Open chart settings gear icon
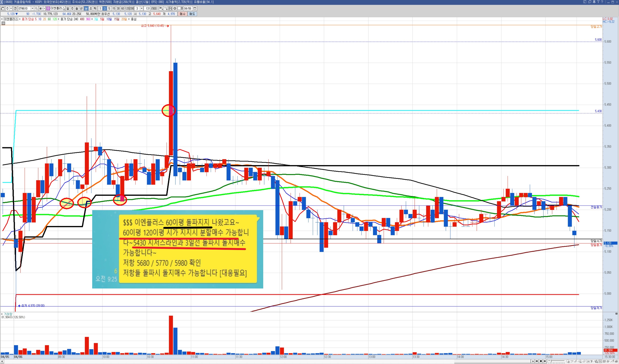The image size is (619, 364). [x=175, y=9]
